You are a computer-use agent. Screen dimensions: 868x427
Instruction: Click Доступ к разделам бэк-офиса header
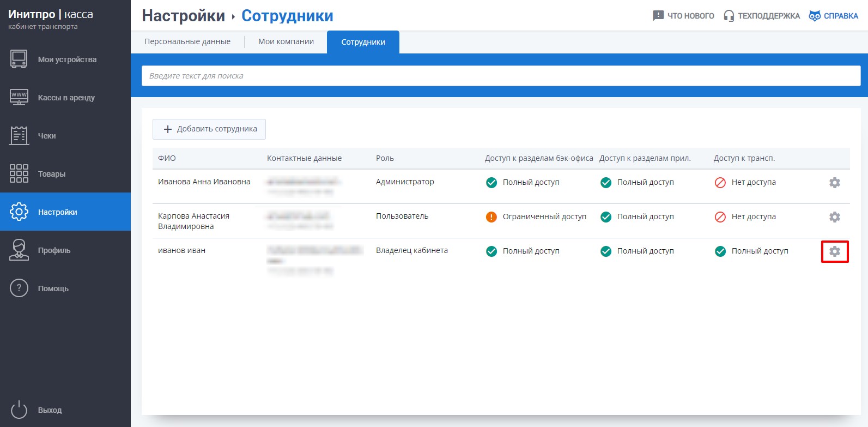coord(539,158)
